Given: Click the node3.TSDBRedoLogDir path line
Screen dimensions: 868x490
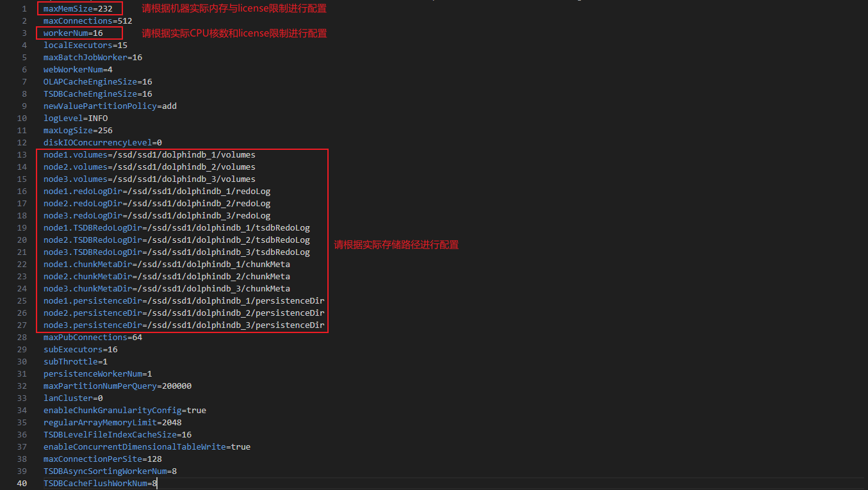Looking at the screenshot, I should pos(176,252).
